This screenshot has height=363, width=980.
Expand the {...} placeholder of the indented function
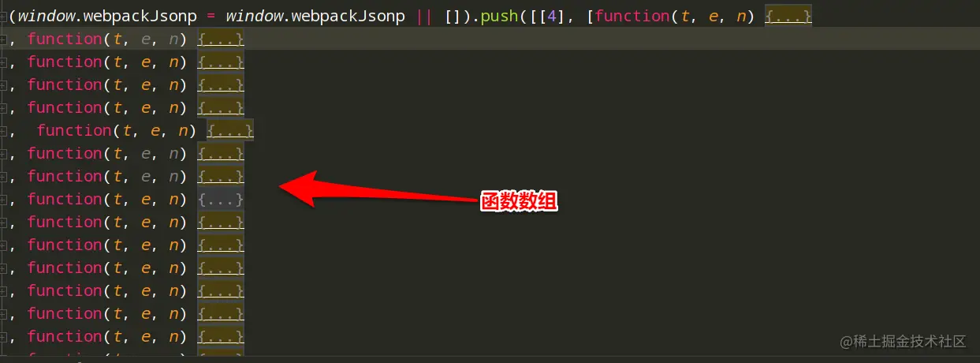tap(230, 130)
